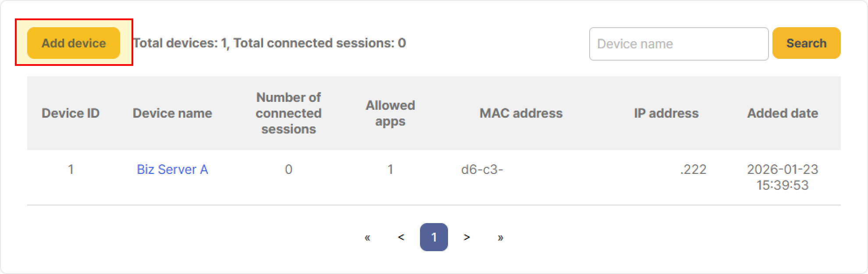Click the Allowed apps column header
Image resolution: width=868 pixels, height=274 pixels.
(x=390, y=113)
